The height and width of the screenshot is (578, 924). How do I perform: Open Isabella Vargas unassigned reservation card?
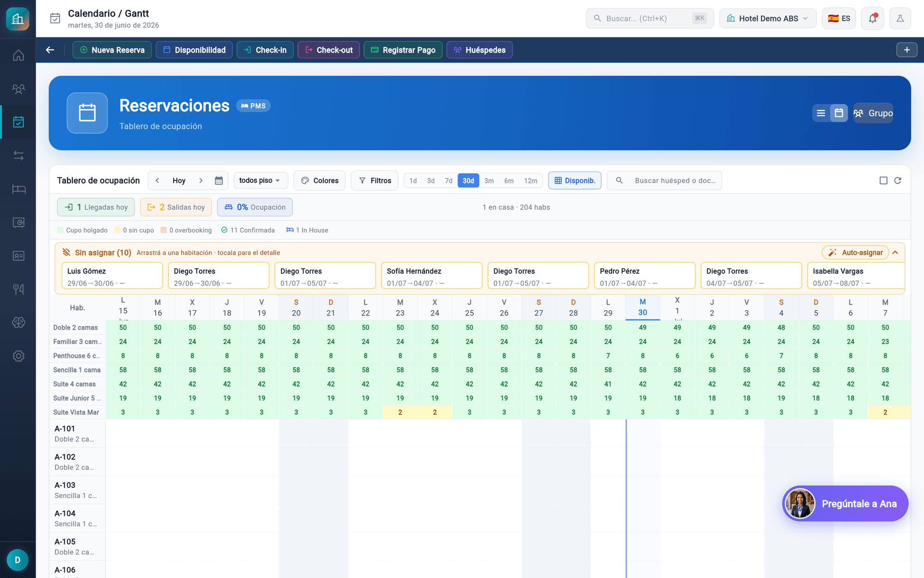tap(856, 276)
